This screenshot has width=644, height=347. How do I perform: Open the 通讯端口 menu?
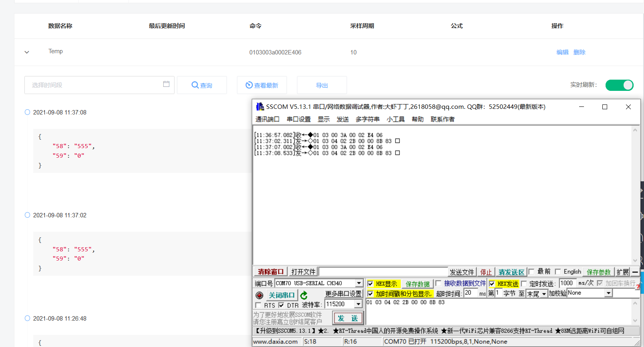(x=267, y=119)
